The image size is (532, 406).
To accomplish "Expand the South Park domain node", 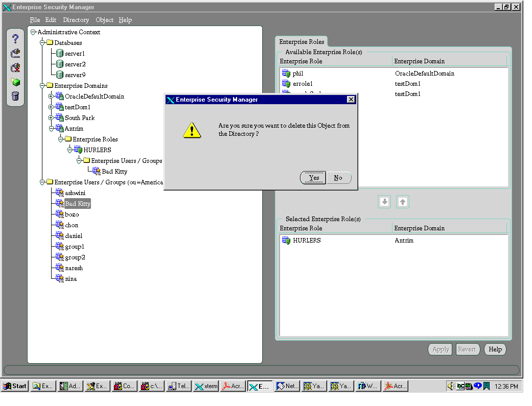I will tap(51, 118).
